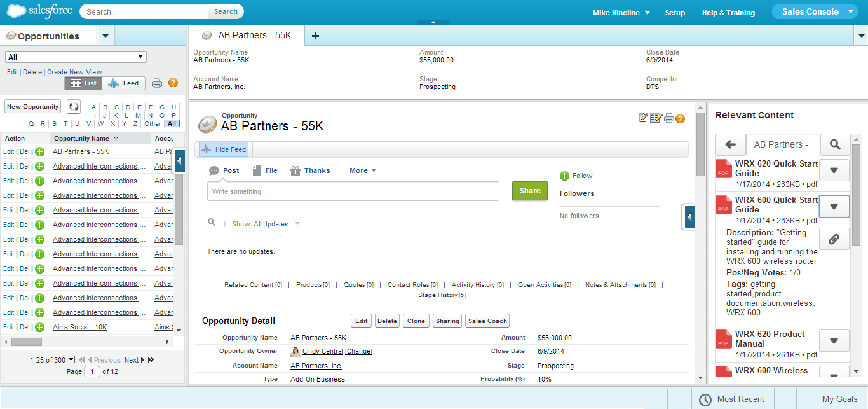Click green plus icon for Aims Social - 10K row
Image resolution: width=868 pixels, height=409 pixels.
tap(39, 327)
